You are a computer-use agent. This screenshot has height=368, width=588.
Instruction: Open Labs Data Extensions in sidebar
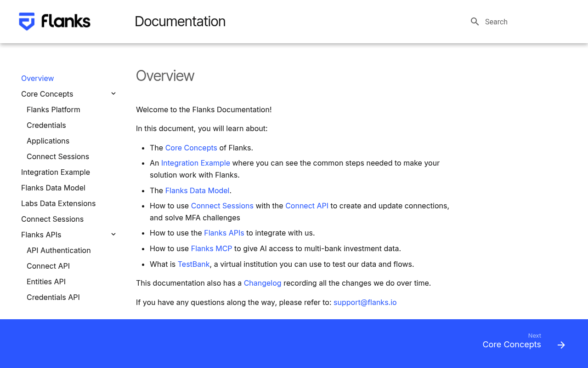[x=58, y=203]
